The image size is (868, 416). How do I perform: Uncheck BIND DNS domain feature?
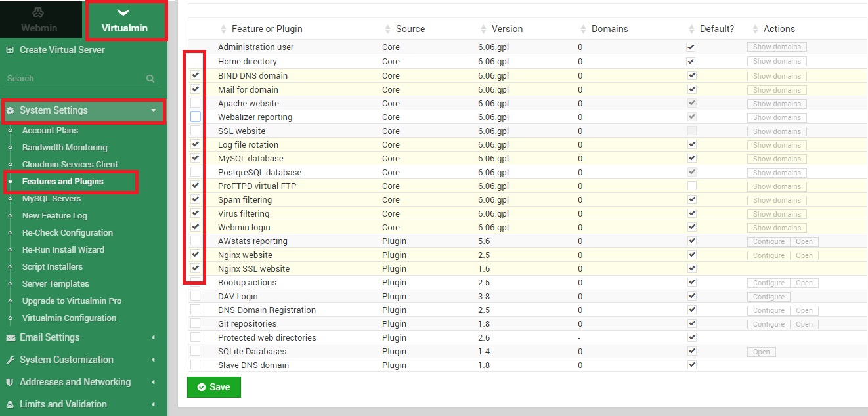195,75
